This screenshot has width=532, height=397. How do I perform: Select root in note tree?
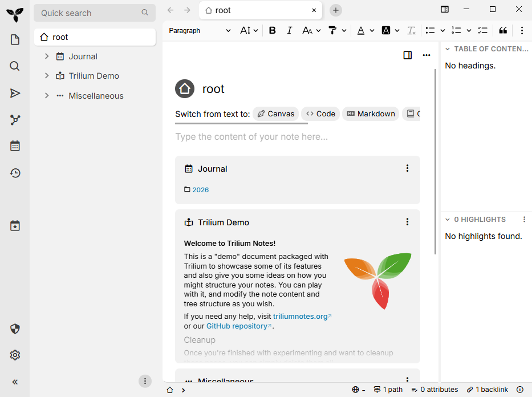click(95, 37)
